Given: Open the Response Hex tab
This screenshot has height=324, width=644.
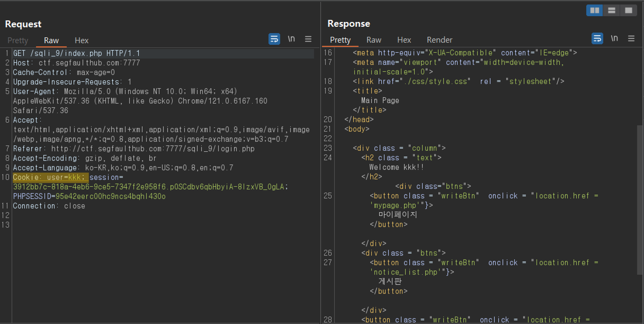Looking at the screenshot, I should point(404,40).
